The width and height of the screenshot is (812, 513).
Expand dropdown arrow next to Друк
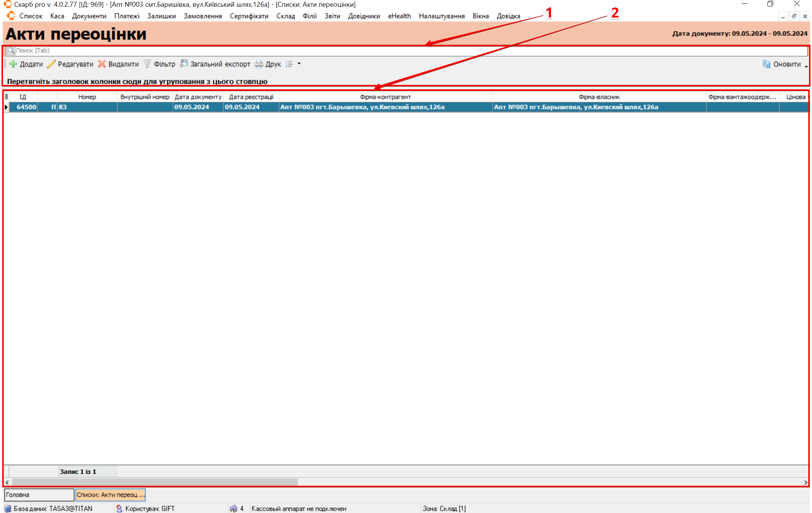[299, 64]
